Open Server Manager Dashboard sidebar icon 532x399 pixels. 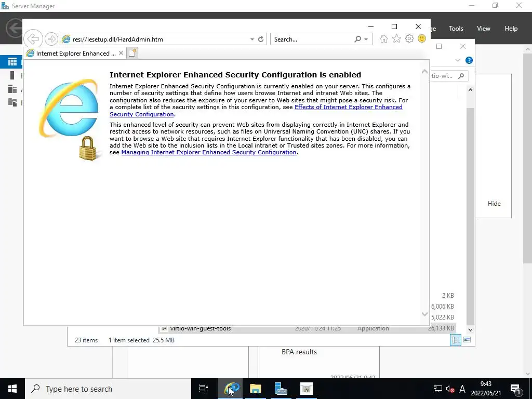tap(12, 62)
